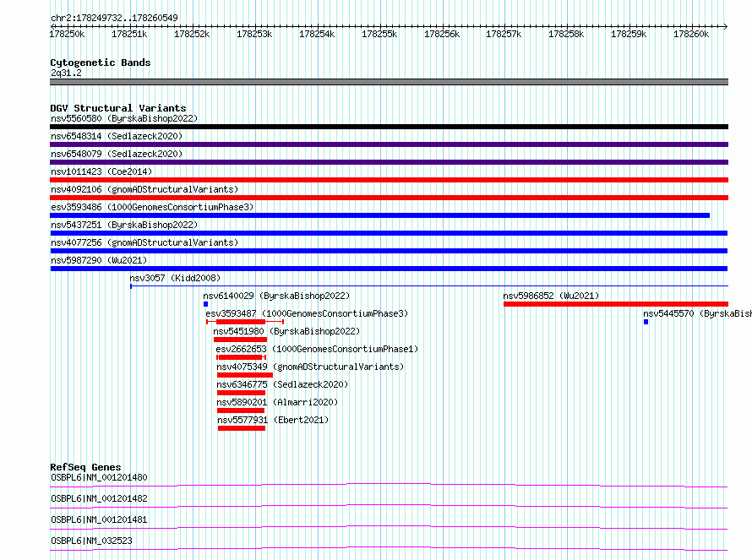Click the small blue nsv5445570 marker

(x=646, y=322)
